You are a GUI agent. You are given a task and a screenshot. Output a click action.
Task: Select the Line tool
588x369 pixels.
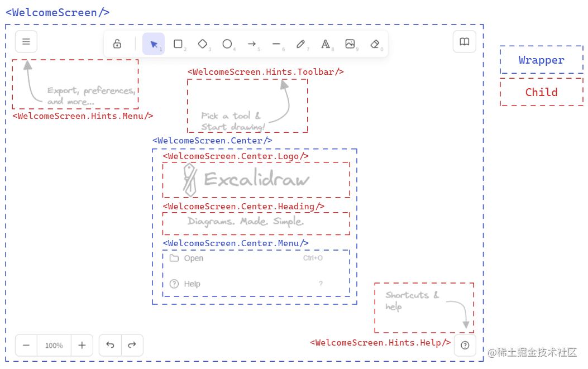276,44
